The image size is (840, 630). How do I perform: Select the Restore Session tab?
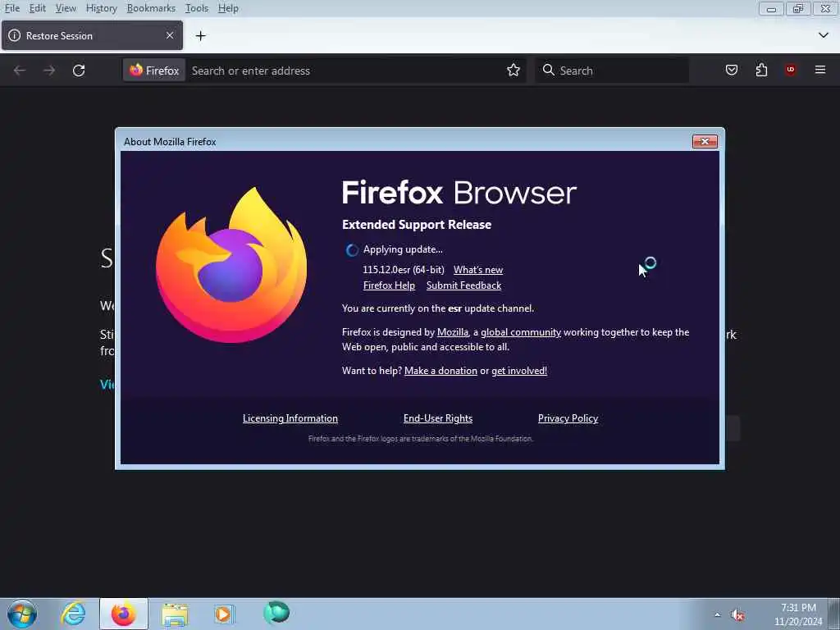coord(92,35)
